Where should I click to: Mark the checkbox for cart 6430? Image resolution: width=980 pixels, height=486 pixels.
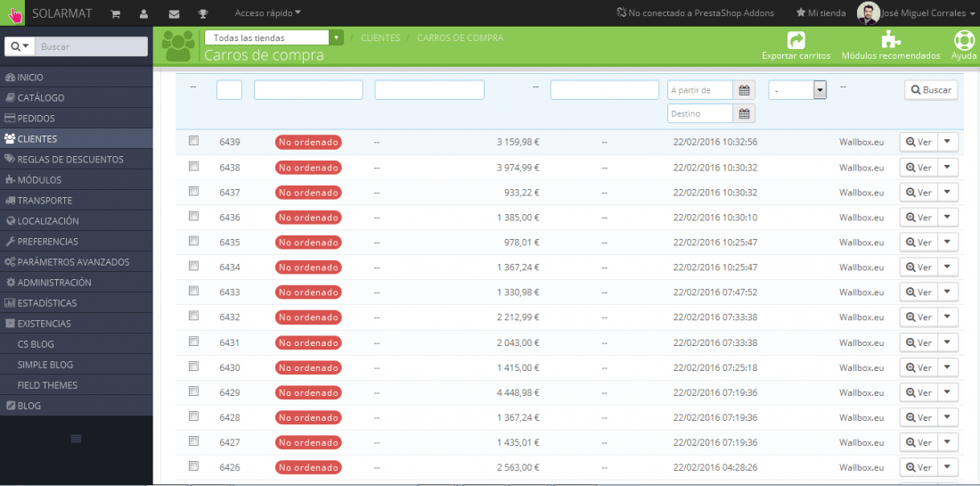[x=193, y=366]
